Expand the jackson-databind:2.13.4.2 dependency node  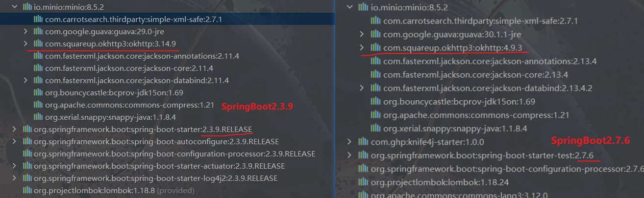(362, 88)
